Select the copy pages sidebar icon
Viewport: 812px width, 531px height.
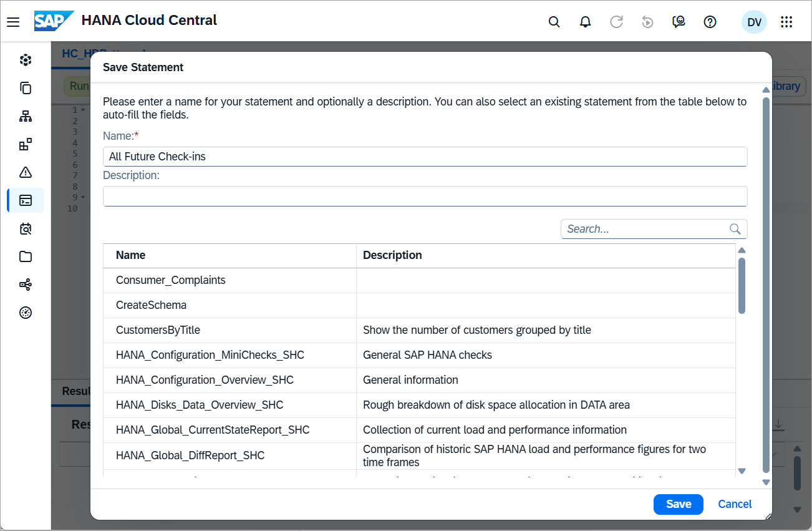click(x=26, y=88)
